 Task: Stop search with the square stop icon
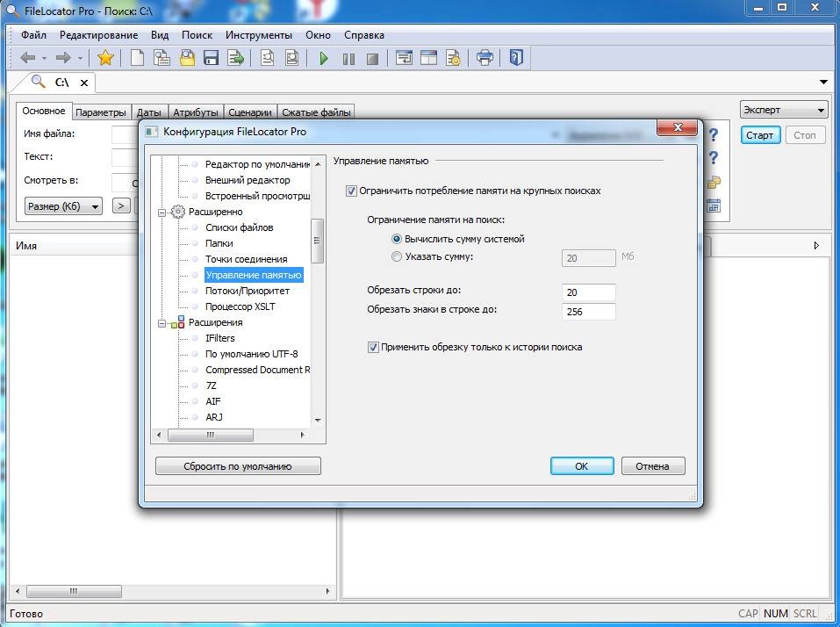[x=372, y=59]
